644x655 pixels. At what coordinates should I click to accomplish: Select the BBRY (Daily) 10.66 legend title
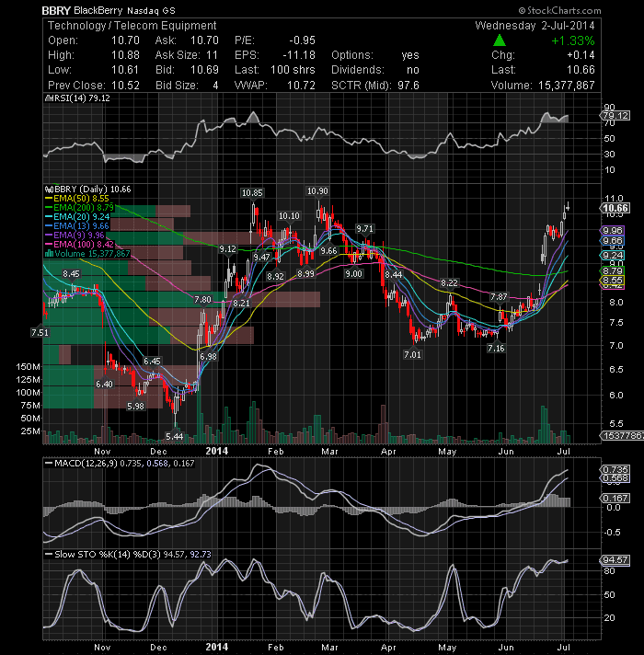click(x=88, y=190)
